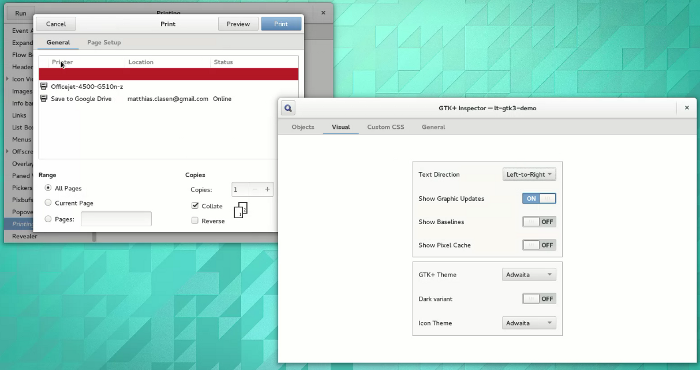The height and width of the screenshot is (370, 700).
Task: Enable the Show Pixel Cache switch
Action: point(539,245)
